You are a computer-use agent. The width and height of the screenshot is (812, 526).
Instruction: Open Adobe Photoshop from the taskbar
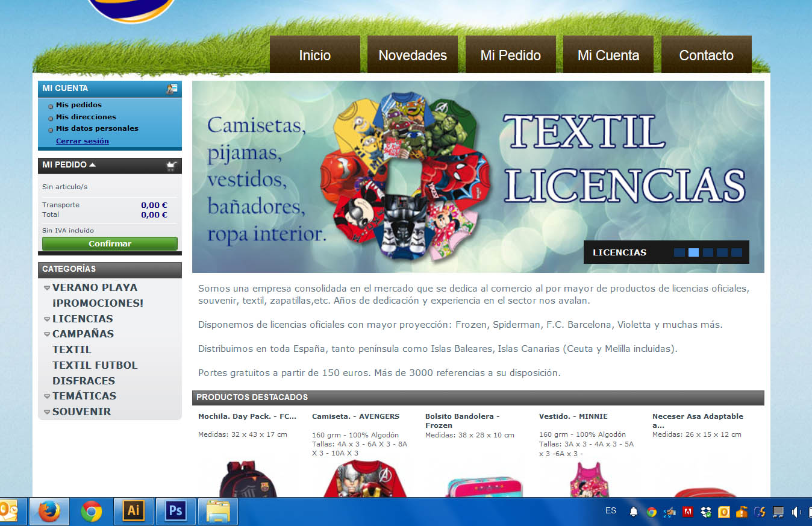point(175,512)
